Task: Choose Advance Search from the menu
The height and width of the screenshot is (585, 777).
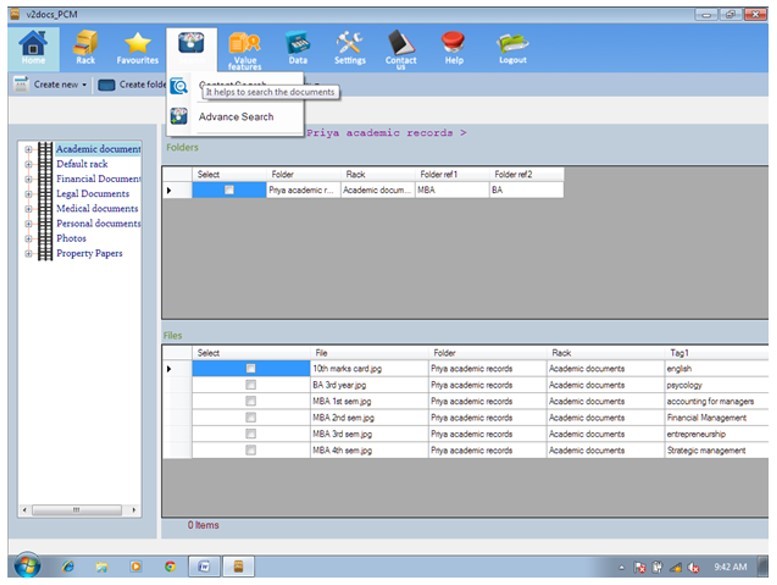Action: (x=235, y=117)
